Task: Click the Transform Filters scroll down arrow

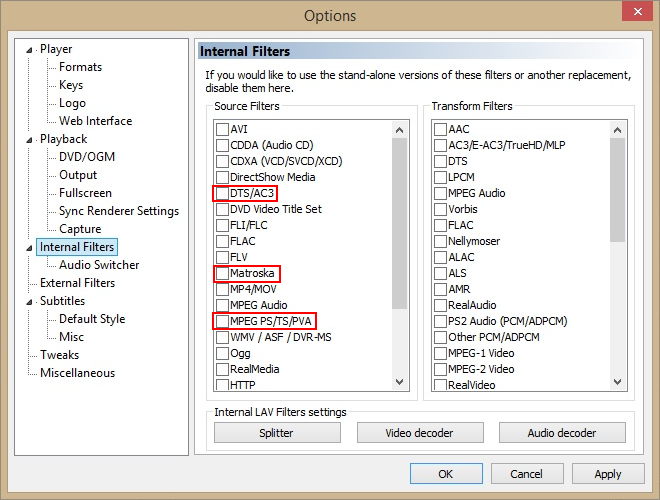Action: pos(617,382)
